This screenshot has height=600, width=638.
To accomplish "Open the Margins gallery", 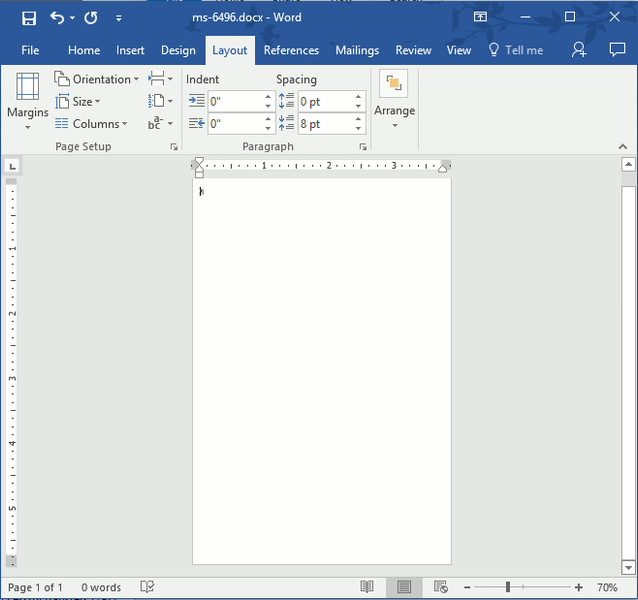I will click(x=27, y=102).
